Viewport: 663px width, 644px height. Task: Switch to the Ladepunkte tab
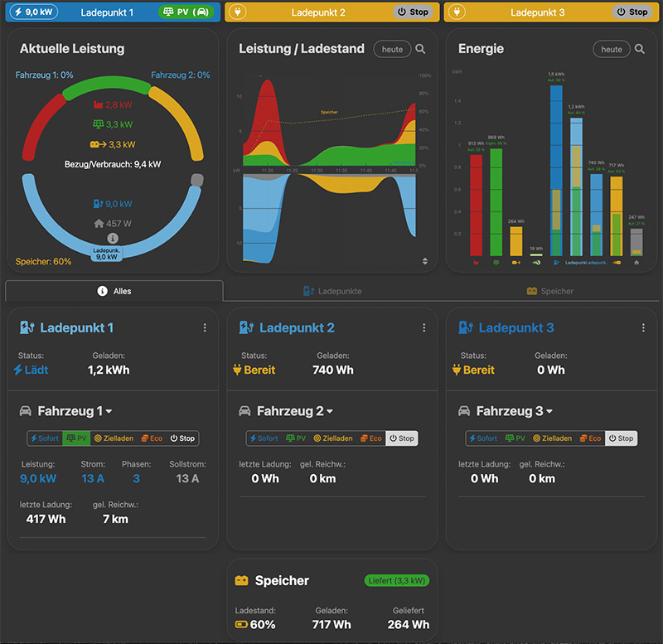(x=331, y=291)
